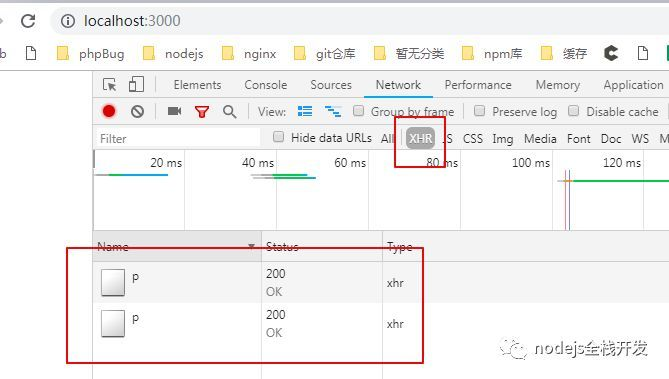Screen dimensions: 669x379
Task: Select the first p xhr request
Action: [x=381, y=282]
